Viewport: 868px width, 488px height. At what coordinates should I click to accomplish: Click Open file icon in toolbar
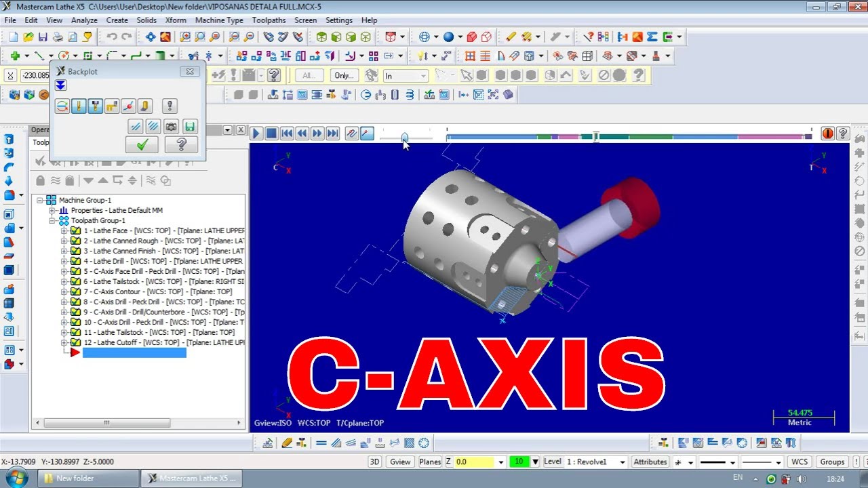[x=28, y=37]
